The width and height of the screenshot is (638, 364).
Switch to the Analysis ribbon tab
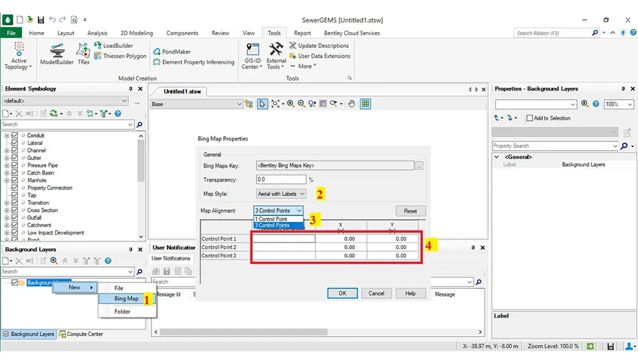(97, 33)
